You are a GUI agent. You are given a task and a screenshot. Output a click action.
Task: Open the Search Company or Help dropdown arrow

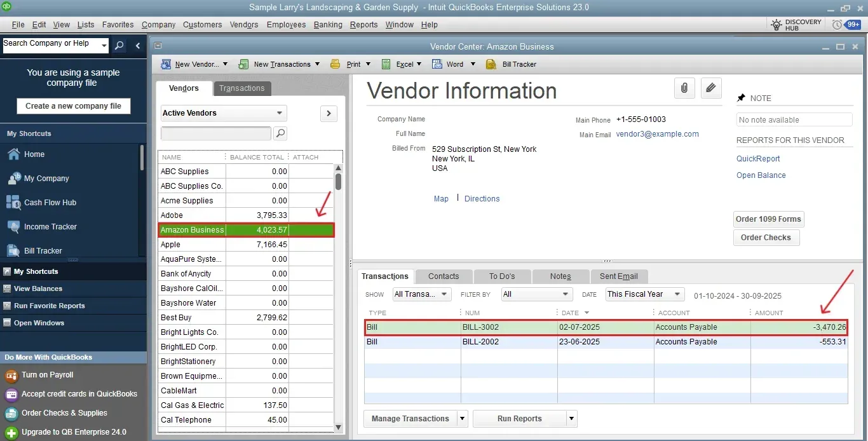coord(104,46)
